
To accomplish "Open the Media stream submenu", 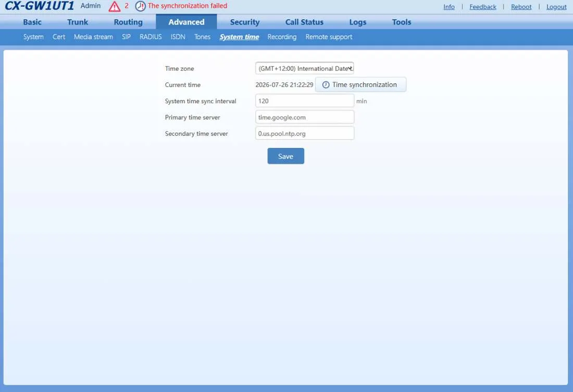I will pos(93,37).
